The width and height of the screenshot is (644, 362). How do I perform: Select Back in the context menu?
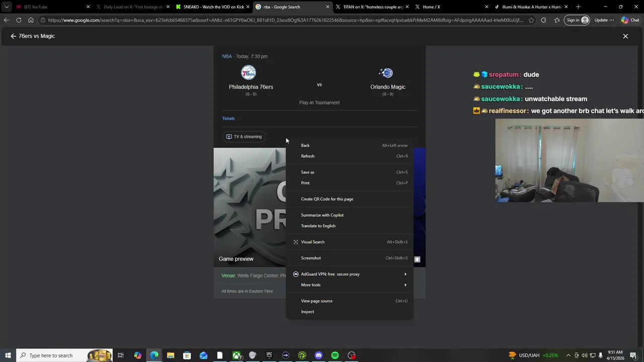tap(349, 145)
